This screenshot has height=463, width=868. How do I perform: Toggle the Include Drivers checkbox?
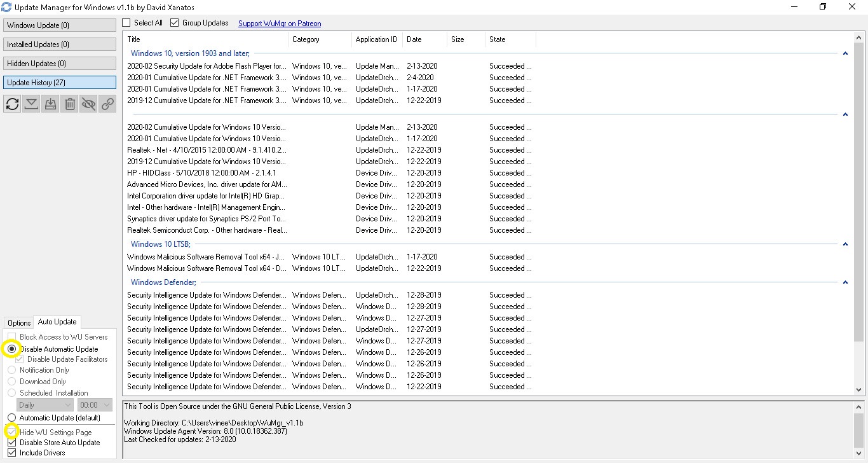click(x=11, y=453)
